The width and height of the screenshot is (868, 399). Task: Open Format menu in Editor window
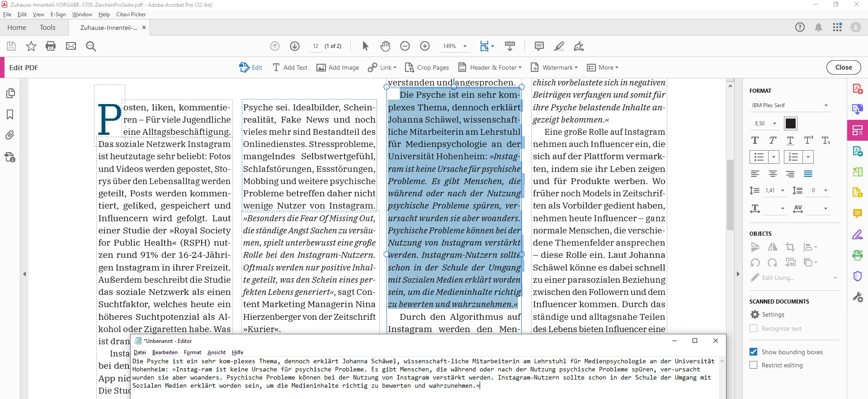point(193,352)
